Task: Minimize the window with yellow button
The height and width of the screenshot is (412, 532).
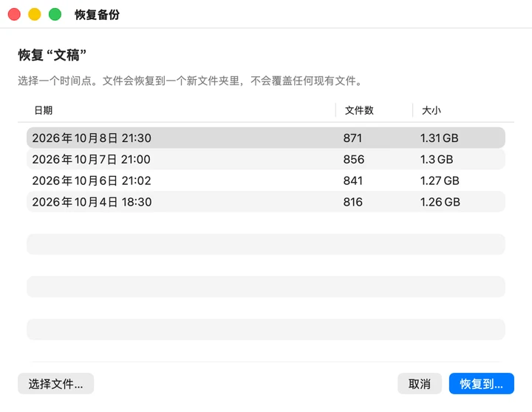Action: (35, 15)
